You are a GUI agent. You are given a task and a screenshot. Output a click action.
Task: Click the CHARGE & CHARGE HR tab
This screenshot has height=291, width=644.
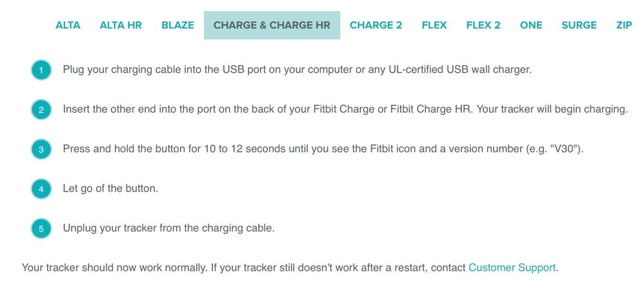pos(272,25)
